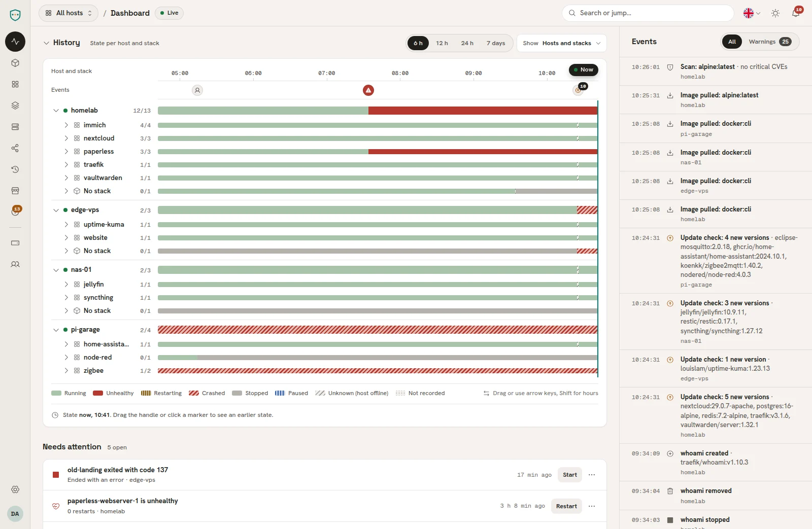Expand the paperless stack row
This screenshot has width=812, height=529.
click(x=66, y=152)
